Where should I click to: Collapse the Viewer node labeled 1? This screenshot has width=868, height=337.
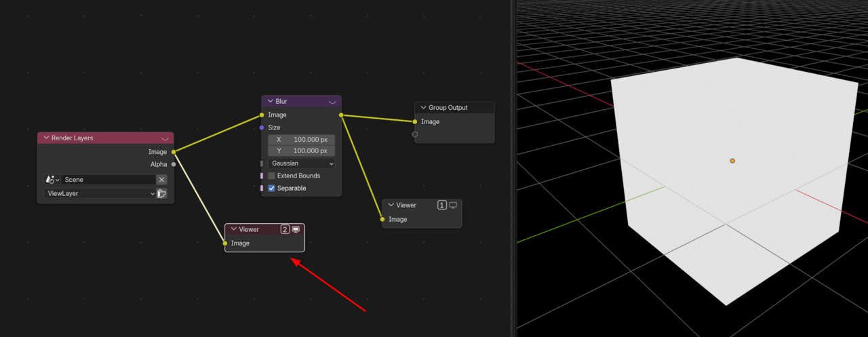point(391,205)
